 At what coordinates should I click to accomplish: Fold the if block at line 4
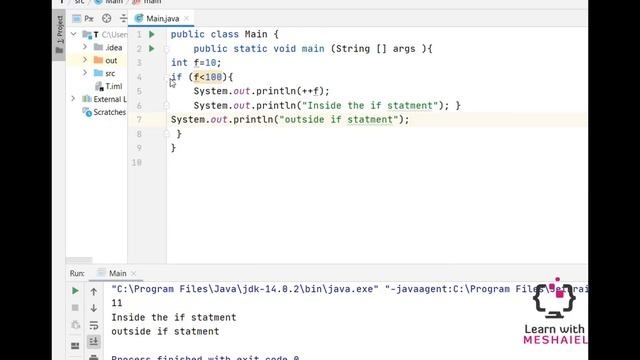pos(166,77)
